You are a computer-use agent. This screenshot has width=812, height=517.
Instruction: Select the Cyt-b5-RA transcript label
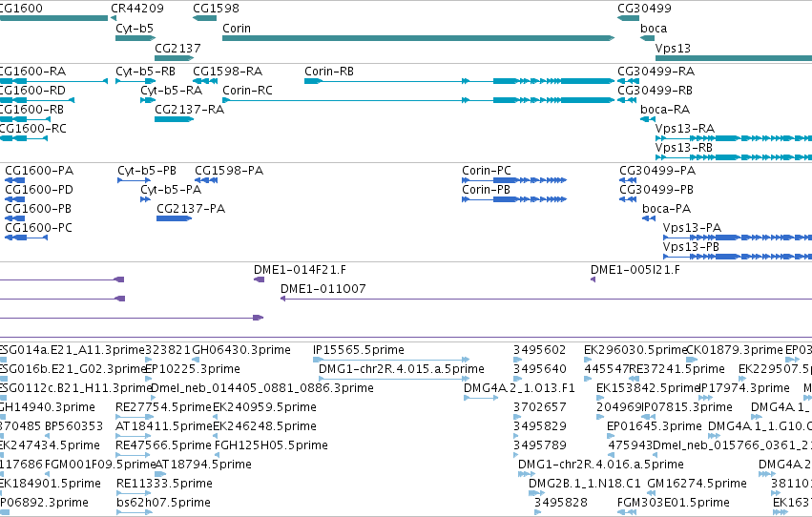[x=172, y=91]
